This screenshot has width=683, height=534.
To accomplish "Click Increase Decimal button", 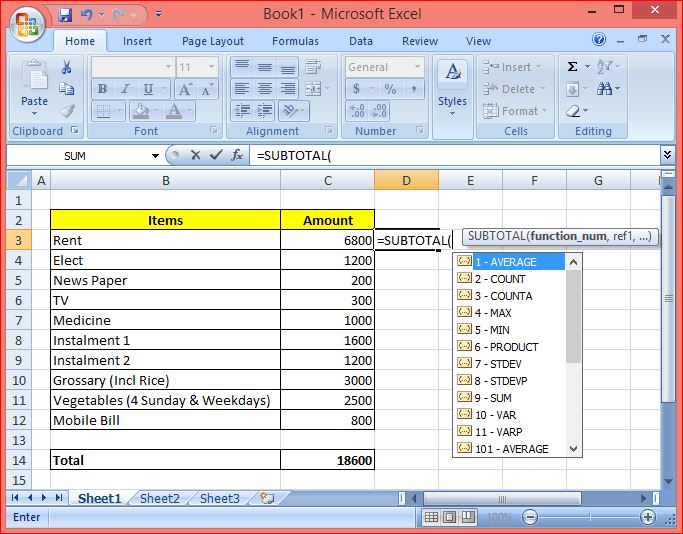I will 357,111.
